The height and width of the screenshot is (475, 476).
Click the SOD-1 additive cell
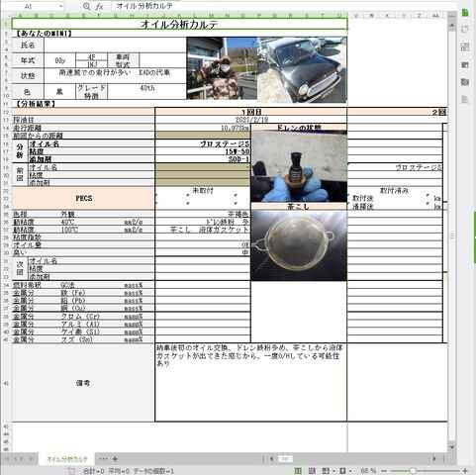[203, 159]
